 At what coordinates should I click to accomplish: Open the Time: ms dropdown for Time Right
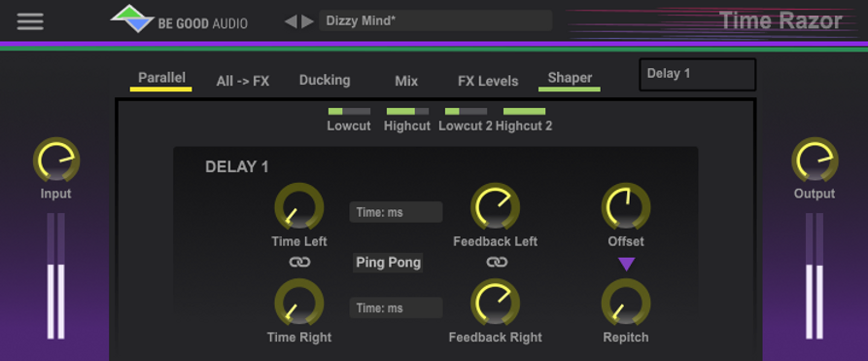pyautogui.click(x=396, y=307)
